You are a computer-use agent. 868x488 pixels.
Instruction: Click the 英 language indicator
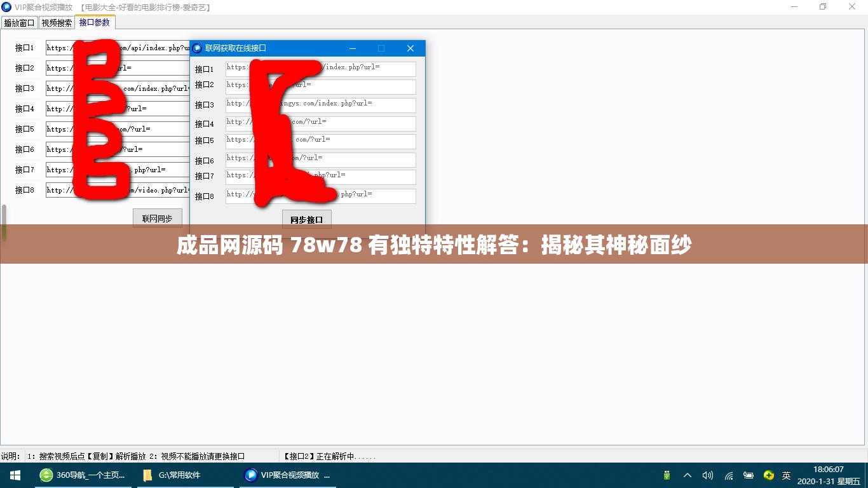786,475
